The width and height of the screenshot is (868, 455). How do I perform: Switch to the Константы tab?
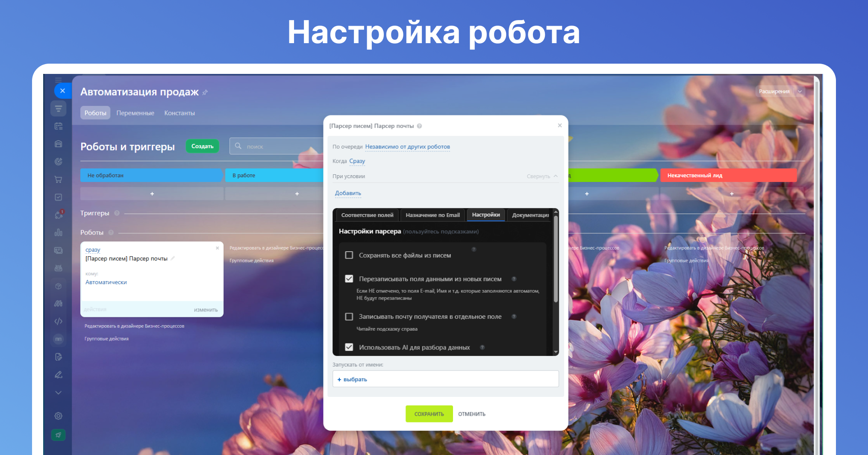(x=179, y=113)
